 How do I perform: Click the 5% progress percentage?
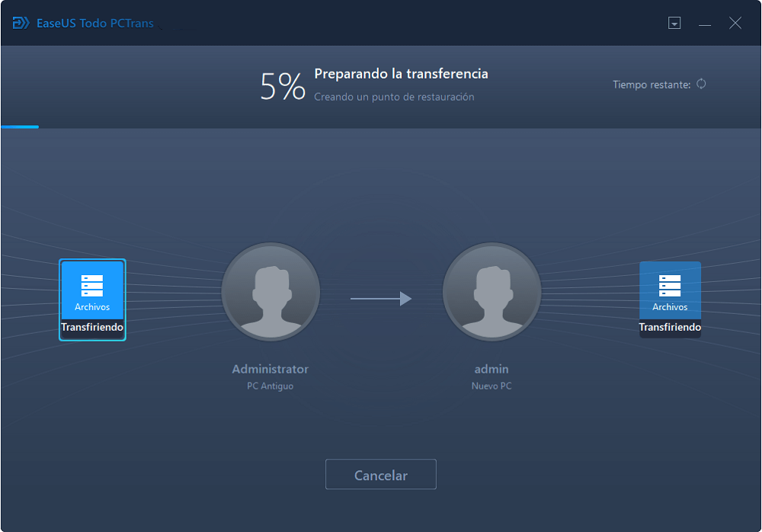[283, 86]
